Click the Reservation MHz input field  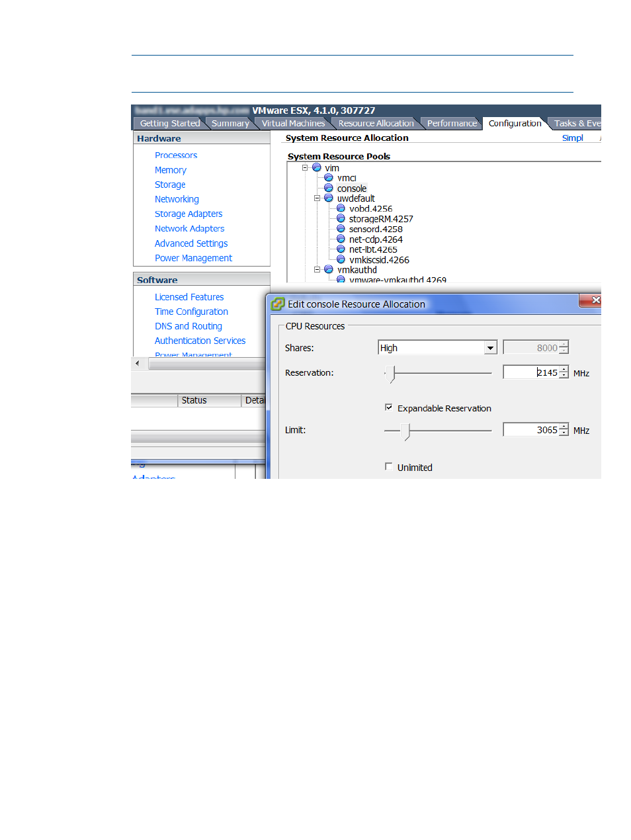pyautogui.click(x=531, y=372)
